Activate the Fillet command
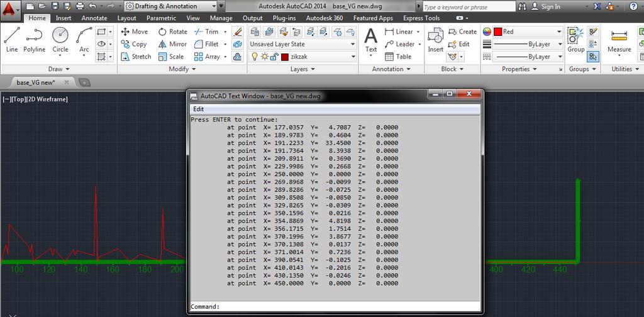The height and width of the screenshot is (317, 644). pyautogui.click(x=206, y=44)
